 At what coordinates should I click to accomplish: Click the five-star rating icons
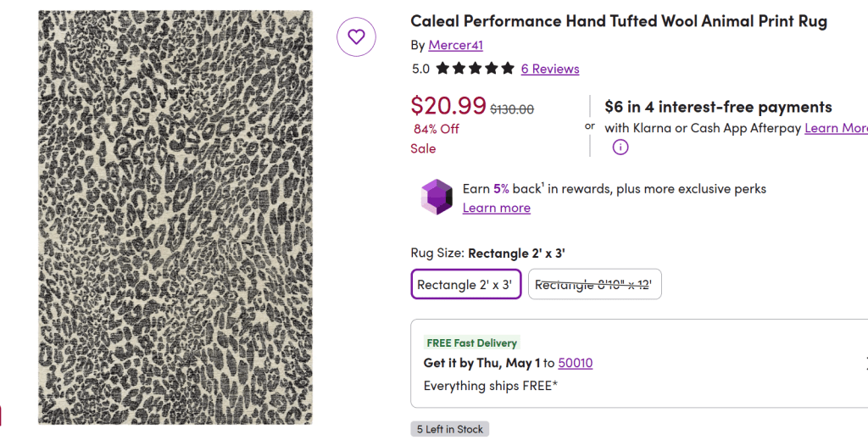click(476, 69)
